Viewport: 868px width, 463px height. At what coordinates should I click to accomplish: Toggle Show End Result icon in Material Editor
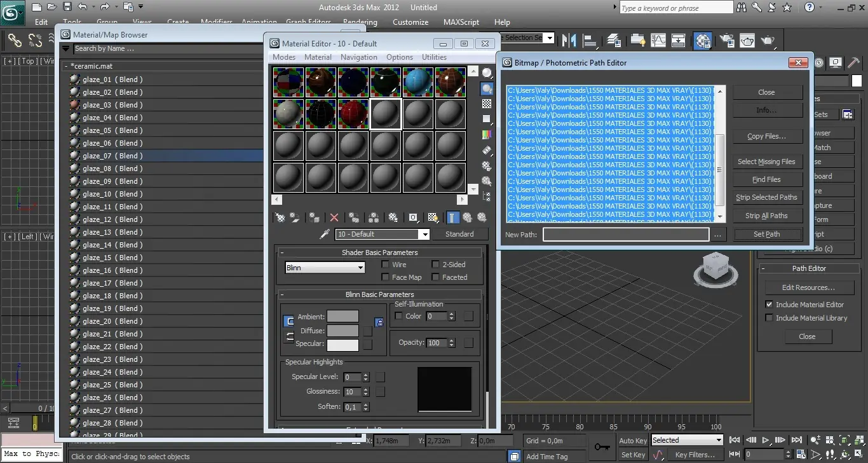tap(452, 218)
